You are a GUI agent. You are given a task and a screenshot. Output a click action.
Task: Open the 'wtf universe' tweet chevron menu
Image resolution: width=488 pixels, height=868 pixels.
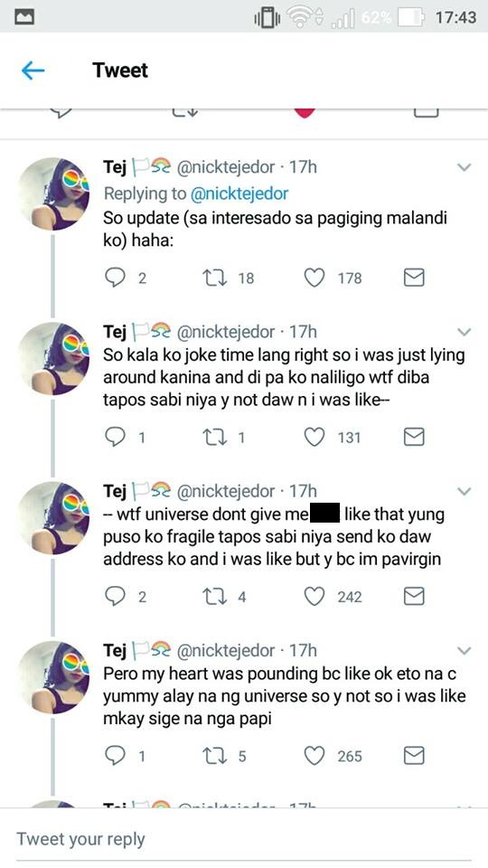tap(465, 491)
